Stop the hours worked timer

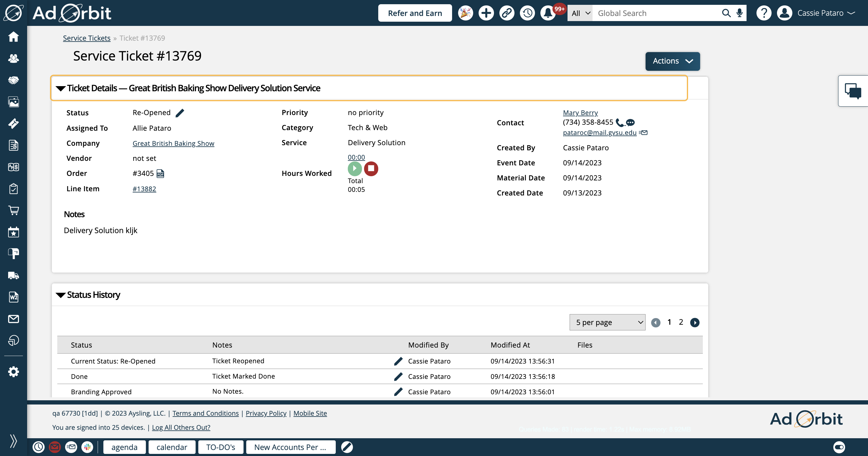371,168
